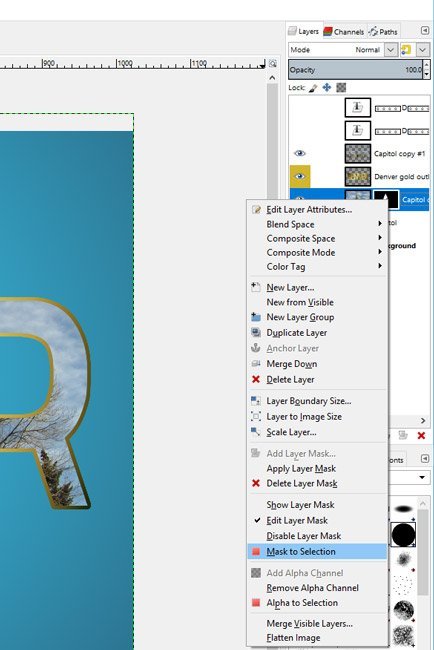The width and height of the screenshot is (434, 650).
Task: Switch to the Channels tab
Action: (344, 32)
